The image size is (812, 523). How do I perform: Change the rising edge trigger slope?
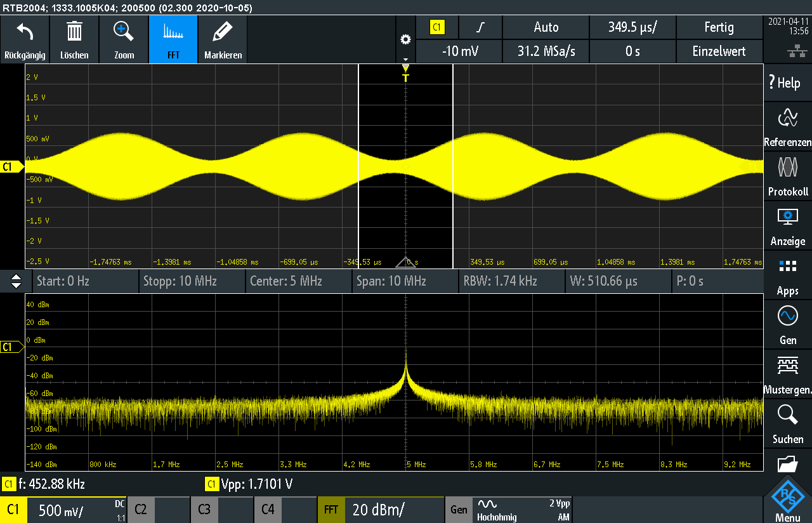coord(480,27)
